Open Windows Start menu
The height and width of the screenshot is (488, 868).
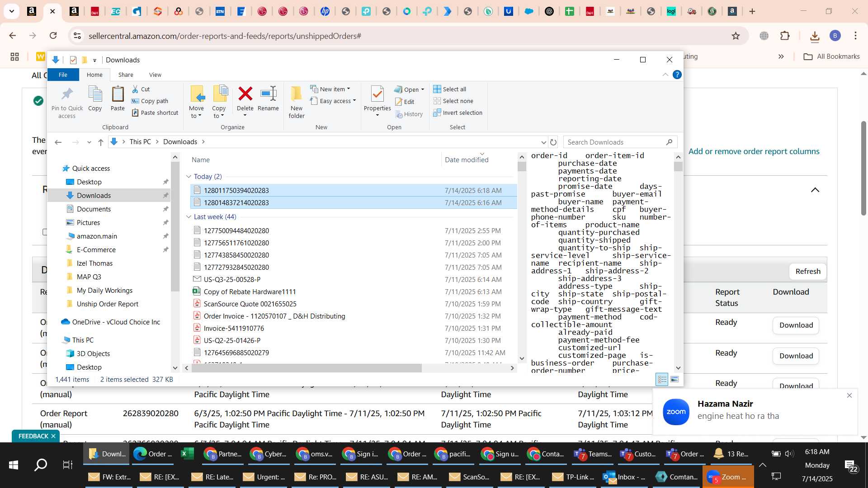(x=14, y=465)
